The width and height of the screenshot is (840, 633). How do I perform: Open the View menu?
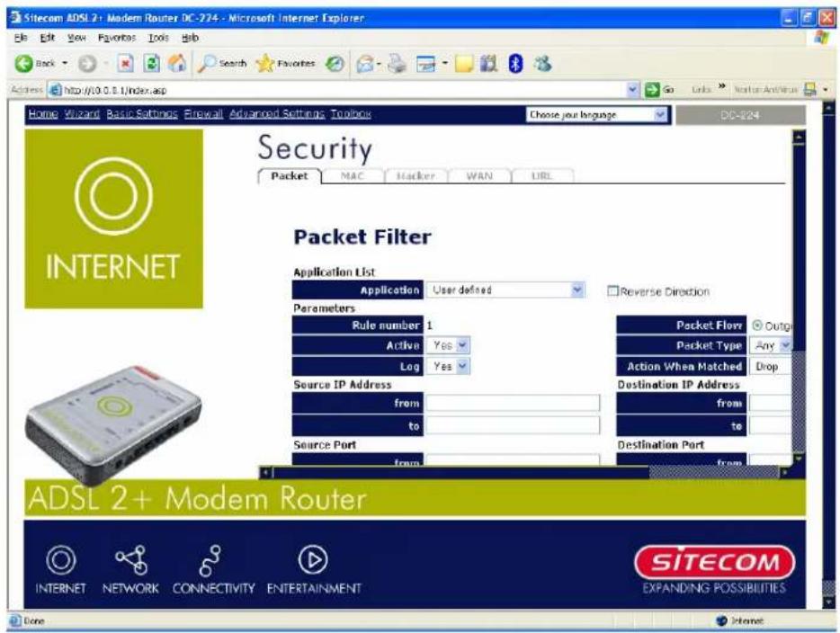tap(76, 38)
